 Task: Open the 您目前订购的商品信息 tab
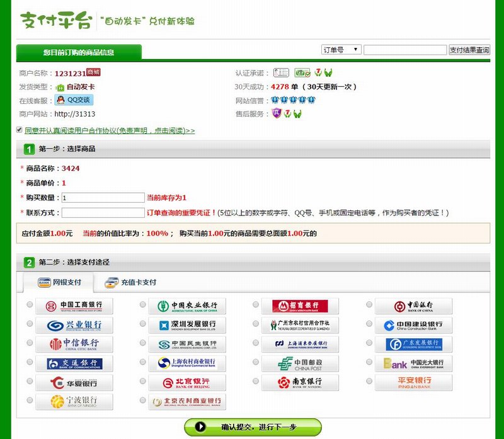pyautogui.click(x=79, y=52)
